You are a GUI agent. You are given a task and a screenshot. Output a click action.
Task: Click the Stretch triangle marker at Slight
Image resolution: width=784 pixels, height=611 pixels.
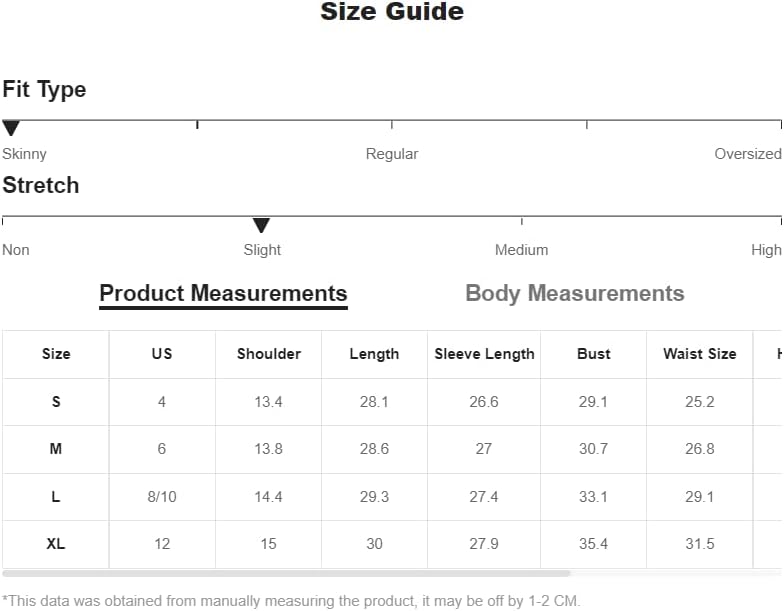pos(261,225)
